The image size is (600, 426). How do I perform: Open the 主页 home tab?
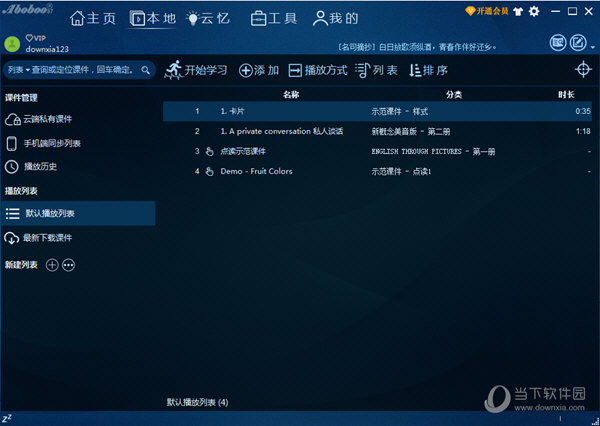[x=93, y=18]
